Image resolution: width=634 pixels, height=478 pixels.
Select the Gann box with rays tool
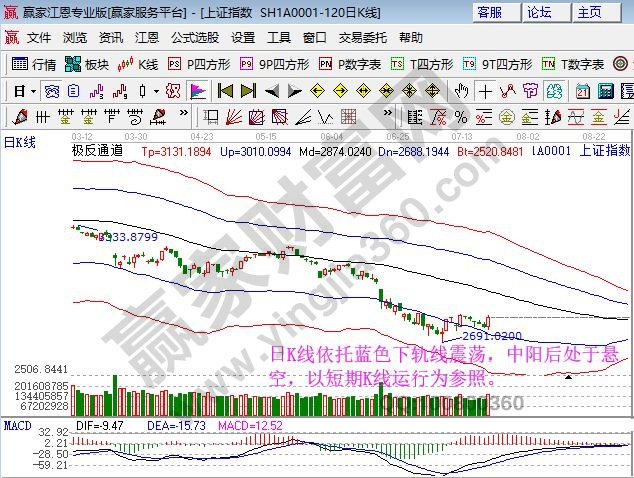point(257,117)
